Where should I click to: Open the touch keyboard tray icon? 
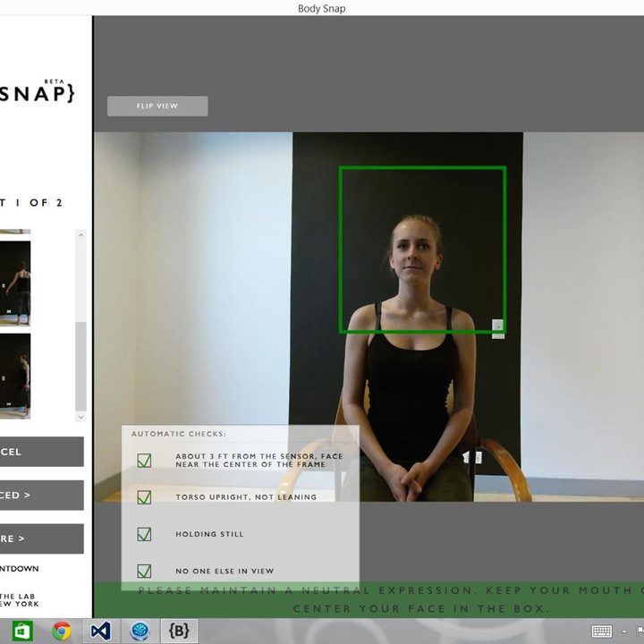coord(602,631)
